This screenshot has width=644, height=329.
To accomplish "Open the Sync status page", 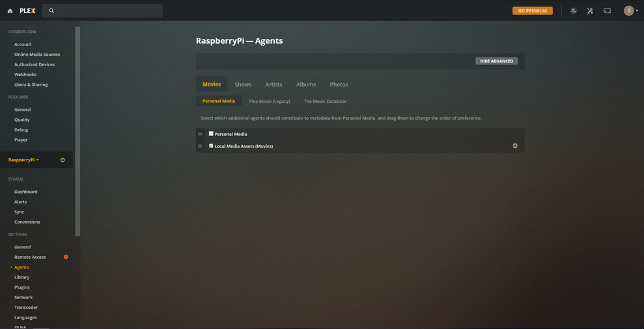I will click(x=20, y=212).
